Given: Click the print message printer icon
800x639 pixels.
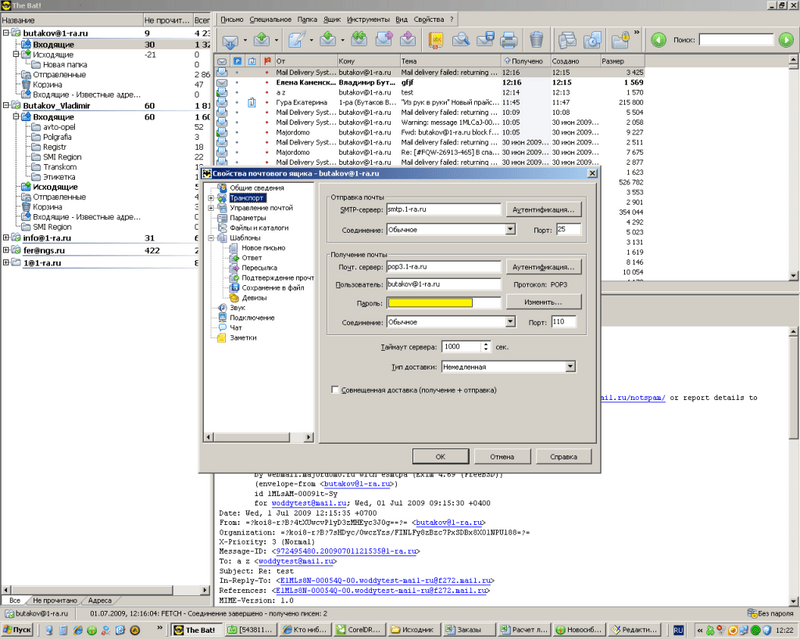Looking at the screenshot, I should click(x=509, y=40).
